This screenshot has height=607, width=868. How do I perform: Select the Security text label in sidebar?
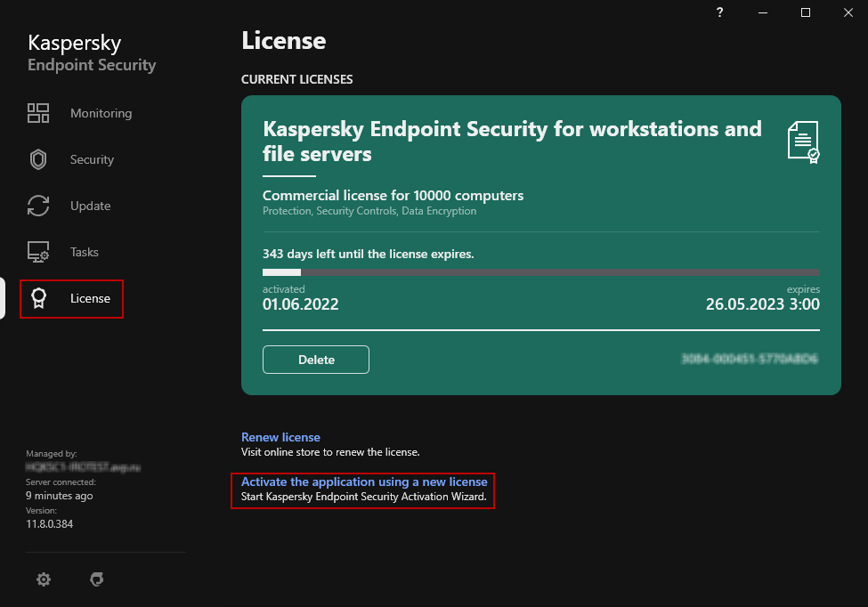pyautogui.click(x=92, y=159)
